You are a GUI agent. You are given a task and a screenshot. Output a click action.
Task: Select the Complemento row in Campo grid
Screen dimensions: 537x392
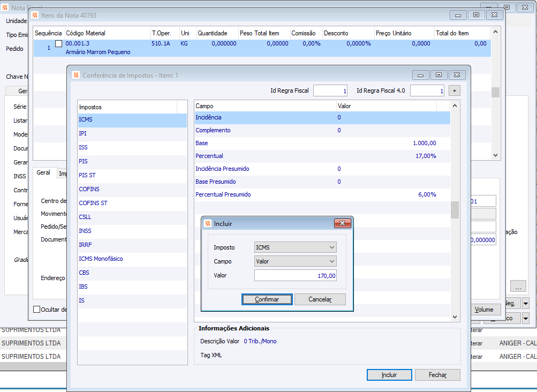[322, 130]
